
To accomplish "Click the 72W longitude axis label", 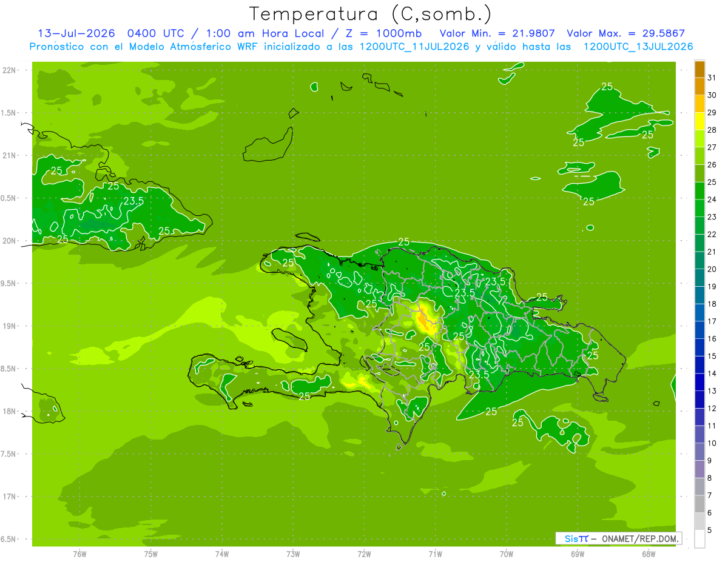I will coord(364,554).
